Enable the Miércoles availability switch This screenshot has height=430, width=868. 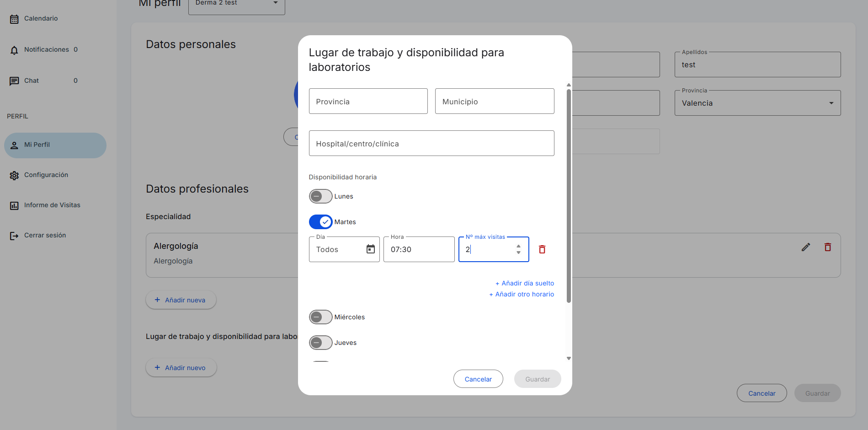[x=320, y=317]
